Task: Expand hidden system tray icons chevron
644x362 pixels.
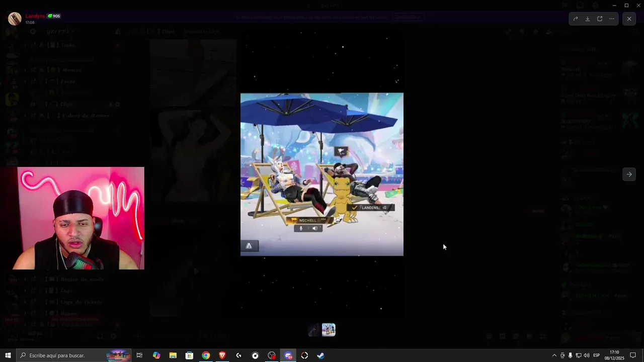Action: (554, 355)
